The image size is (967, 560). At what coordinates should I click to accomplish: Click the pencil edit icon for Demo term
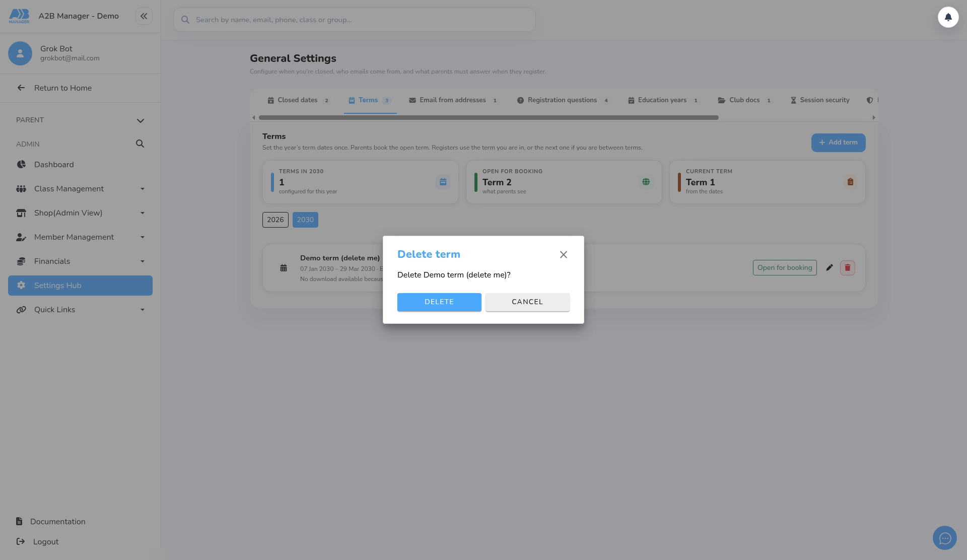pyautogui.click(x=829, y=268)
